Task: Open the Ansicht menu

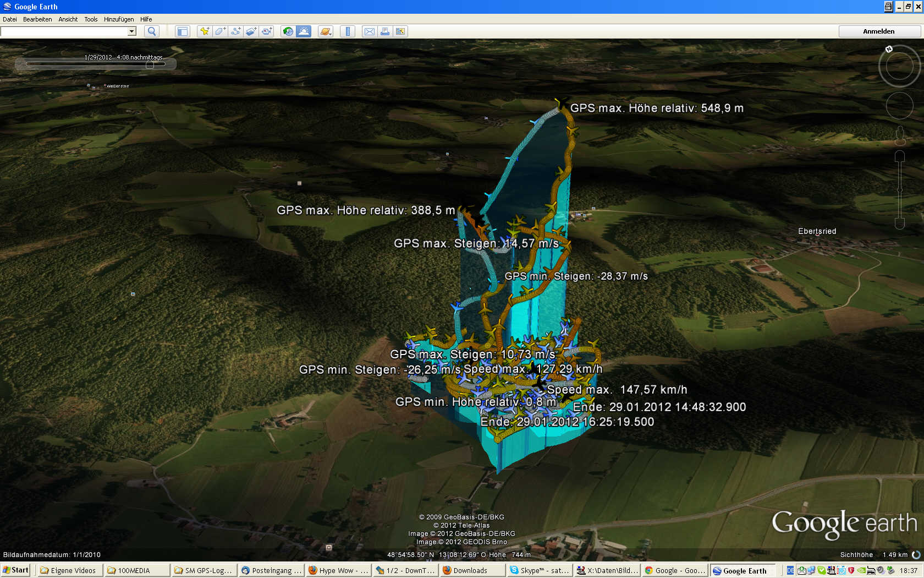Action: (68, 19)
